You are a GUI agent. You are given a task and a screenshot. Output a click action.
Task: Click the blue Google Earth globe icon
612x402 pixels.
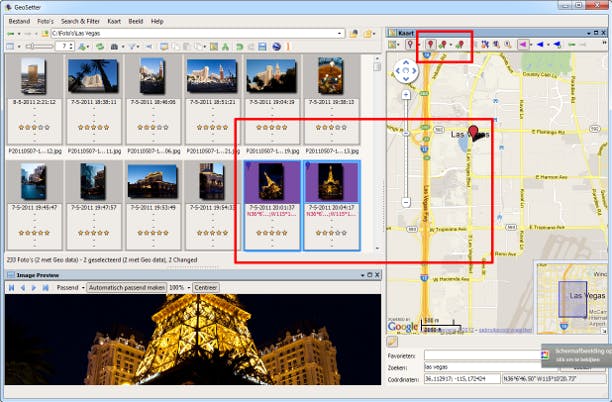point(276,46)
